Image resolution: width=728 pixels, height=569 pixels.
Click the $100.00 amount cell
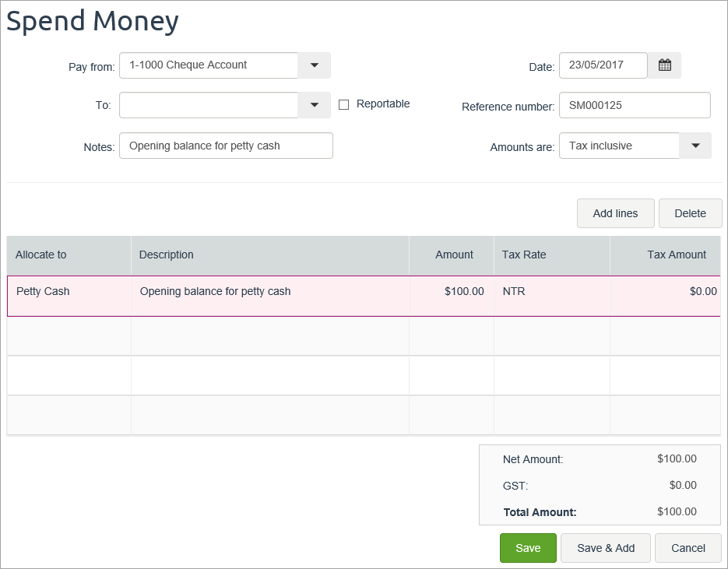tap(452, 292)
